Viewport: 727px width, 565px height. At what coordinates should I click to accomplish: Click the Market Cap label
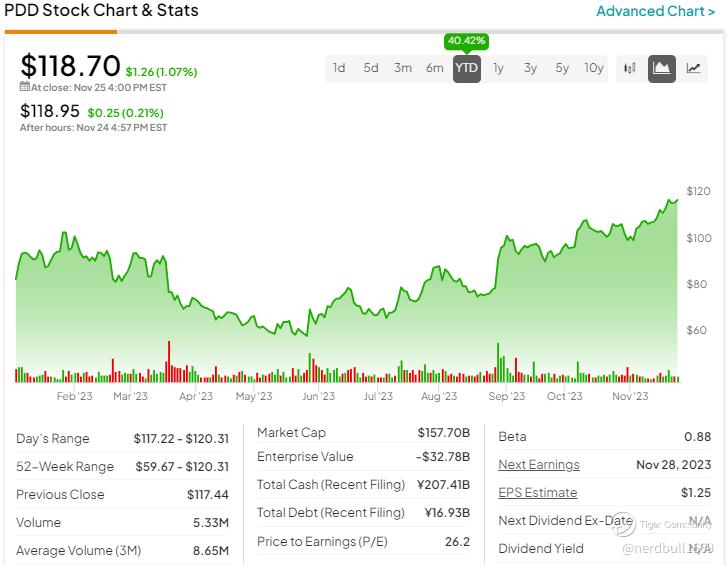coord(291,432)
